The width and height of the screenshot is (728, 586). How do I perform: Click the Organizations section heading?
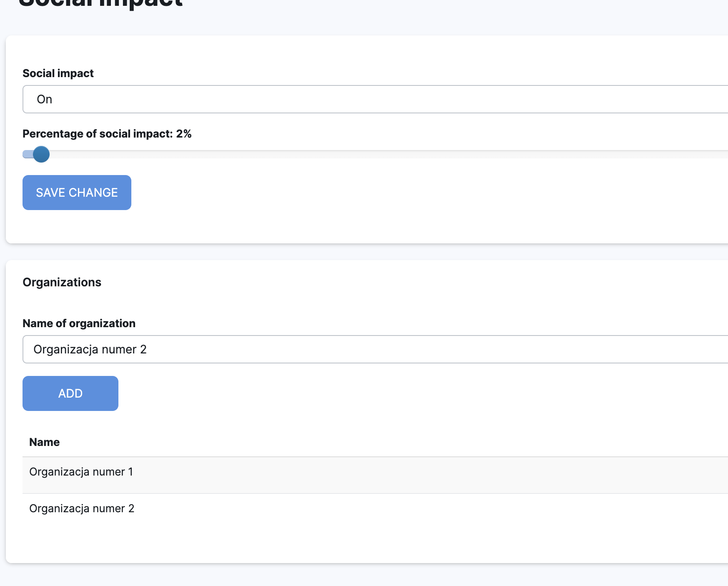(62, 282)
